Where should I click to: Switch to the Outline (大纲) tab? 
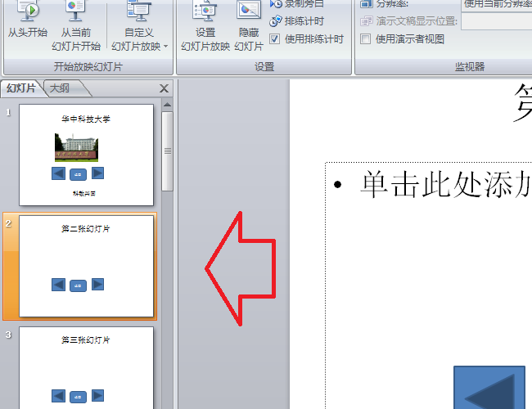pos(60,88)
